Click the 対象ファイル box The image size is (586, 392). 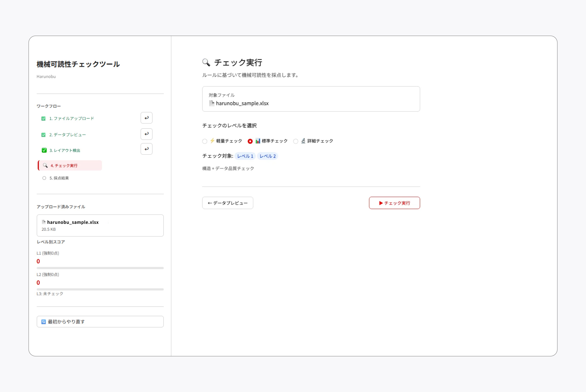tap(311, 99)
